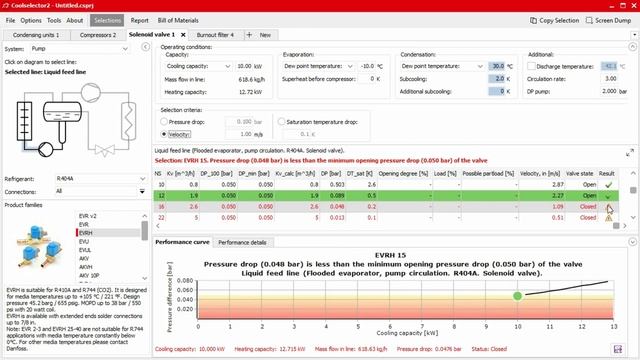Viewport: 640px width, 360px height.
Task: Select the Velocity radio button
Action: tap(164, 134)
